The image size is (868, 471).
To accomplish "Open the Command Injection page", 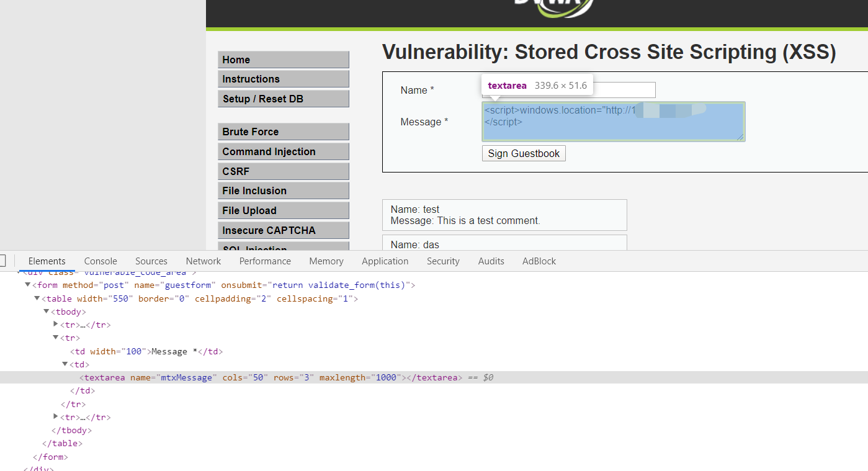I will (x=284, y=151).
